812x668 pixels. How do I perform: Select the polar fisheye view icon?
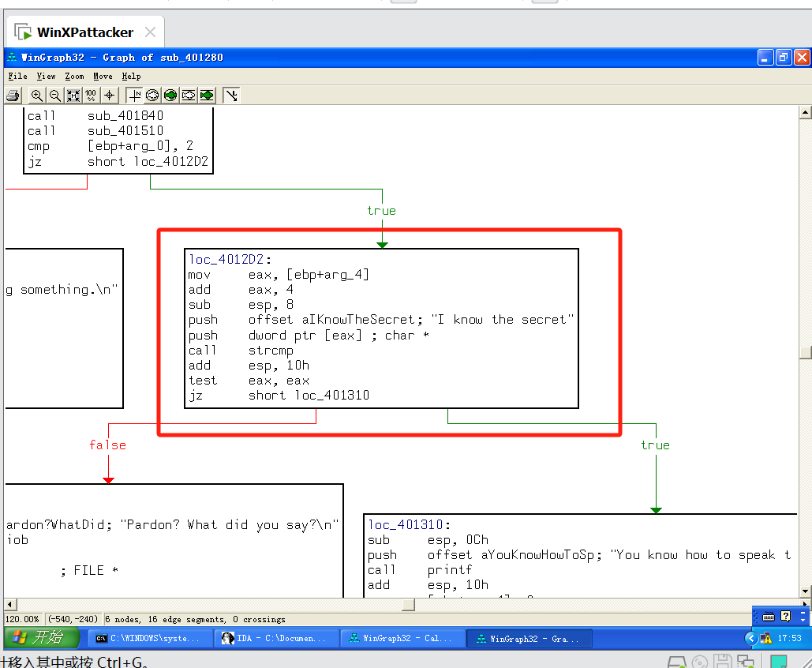click(152, 96)
